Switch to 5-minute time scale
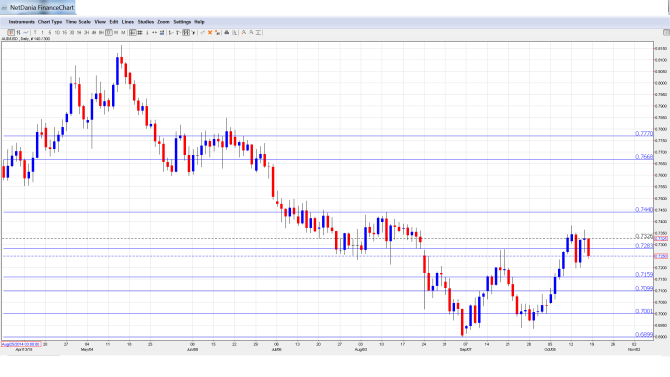The width and height of the screenshot is (670, 377). coord(50,32)
